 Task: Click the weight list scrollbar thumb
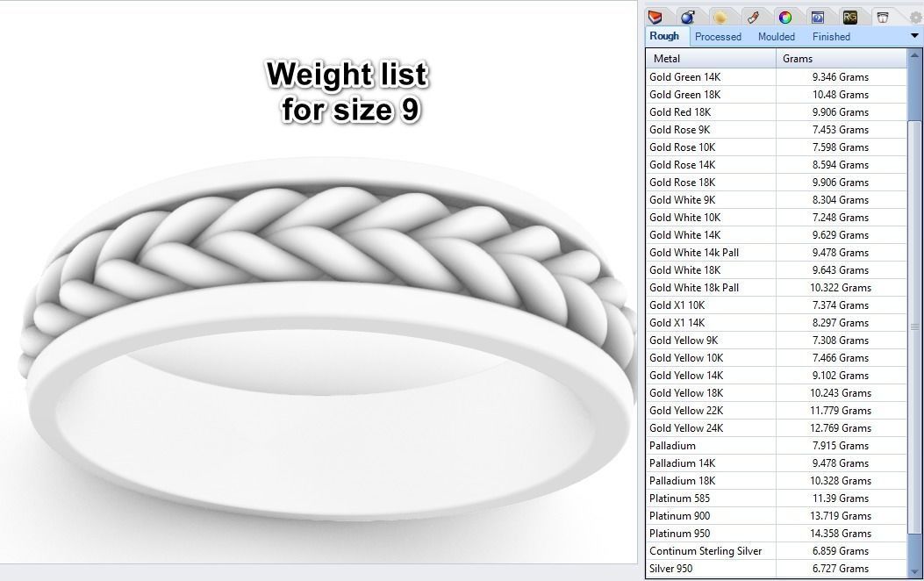point(914,327)
